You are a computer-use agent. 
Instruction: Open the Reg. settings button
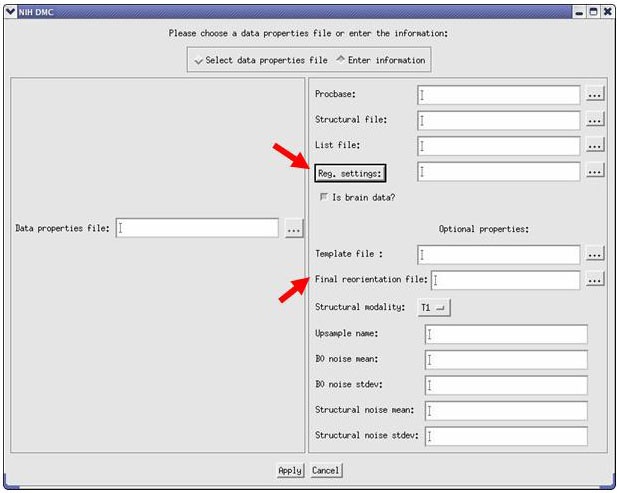[350, 173]
